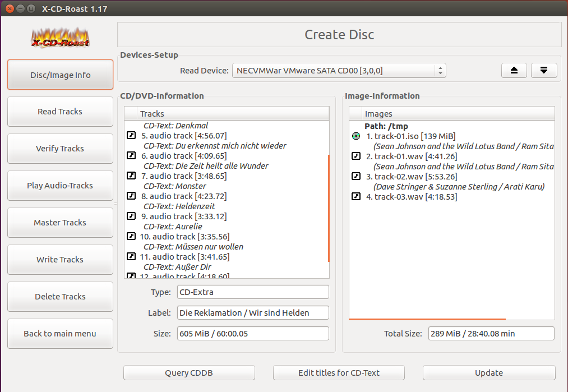Click the Images column header
This screenshot has width=568, height=392.
tap(458, 113)
